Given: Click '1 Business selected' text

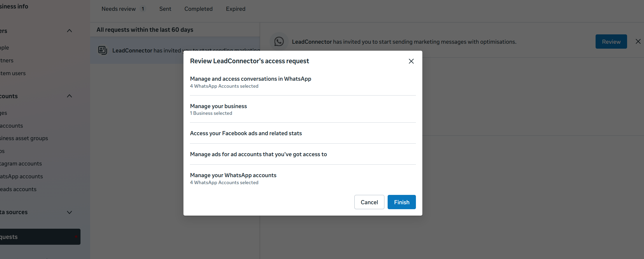Looking at the screenshot, I should point(211,113).
